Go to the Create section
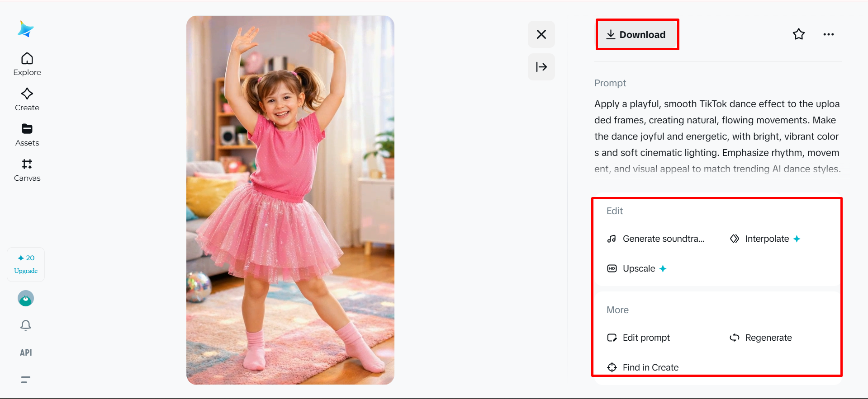 coord(27,99)
